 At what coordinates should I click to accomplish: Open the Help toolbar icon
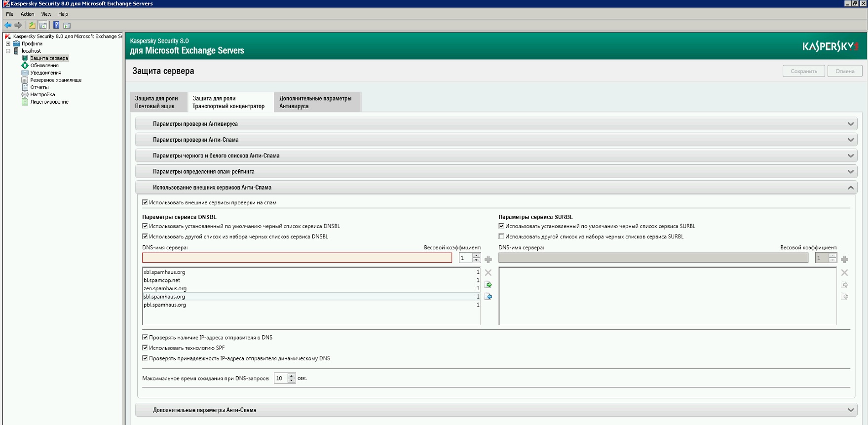[56, 25]
